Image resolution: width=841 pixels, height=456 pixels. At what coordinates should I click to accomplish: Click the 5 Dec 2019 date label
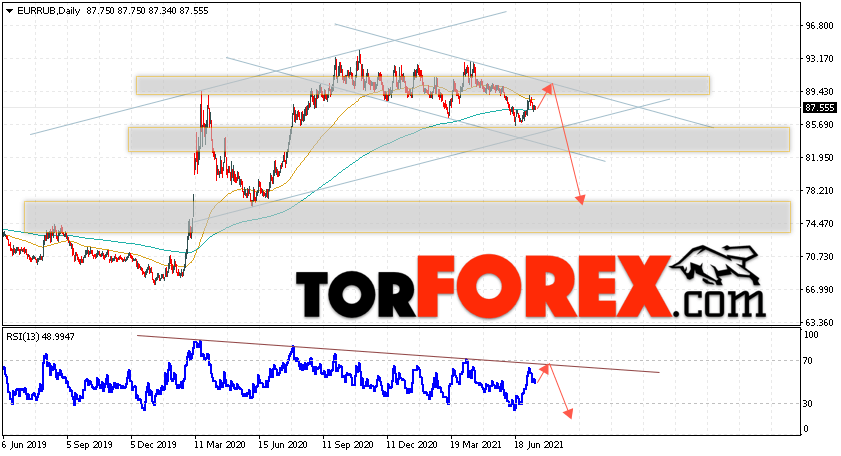coord(153,445)
